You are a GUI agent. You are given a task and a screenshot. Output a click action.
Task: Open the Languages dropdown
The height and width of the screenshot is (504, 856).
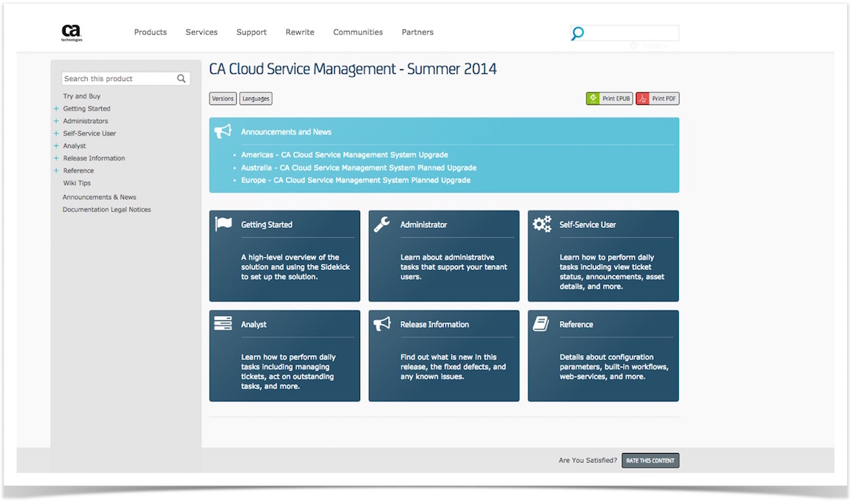point(256,98)
